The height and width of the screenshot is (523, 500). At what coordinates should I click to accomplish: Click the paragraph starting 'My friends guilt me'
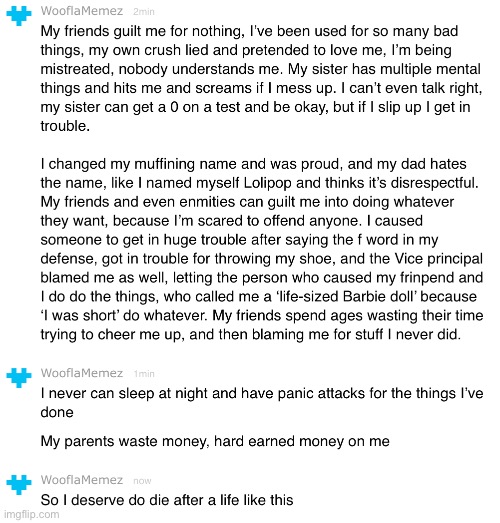pyautogui.click(x=262, y=78)
